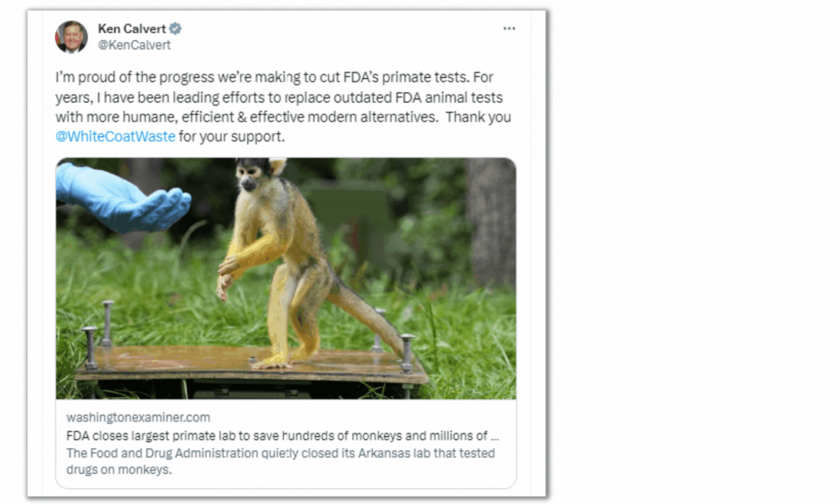Click the @KenCalvert handle
The width and height of the screenshot is (840, 504).
coord(134,45)
